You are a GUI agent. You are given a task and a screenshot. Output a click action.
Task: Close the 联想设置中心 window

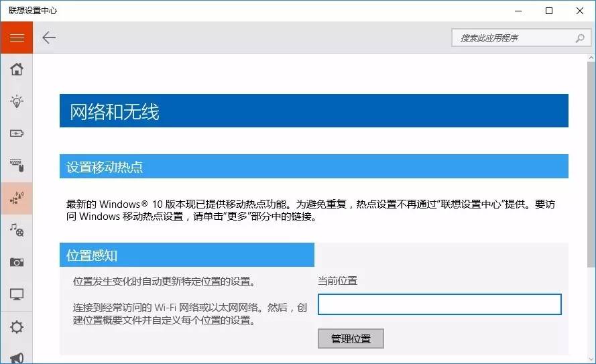[x=580, y=11]
